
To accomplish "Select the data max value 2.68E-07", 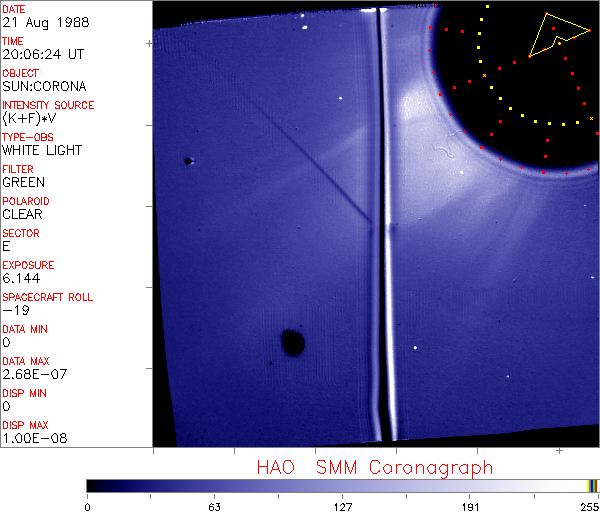I will click(34, 374).
